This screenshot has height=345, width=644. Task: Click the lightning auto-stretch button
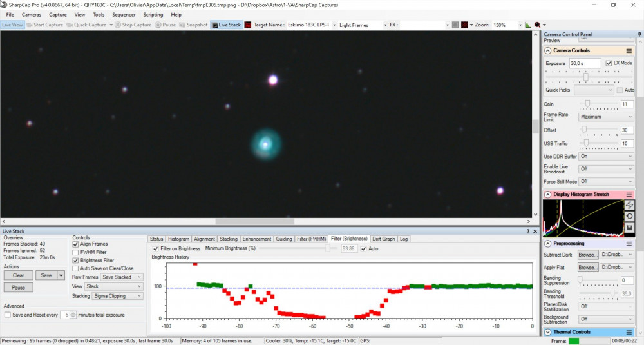pyautogui.click(x=629, y=205)
